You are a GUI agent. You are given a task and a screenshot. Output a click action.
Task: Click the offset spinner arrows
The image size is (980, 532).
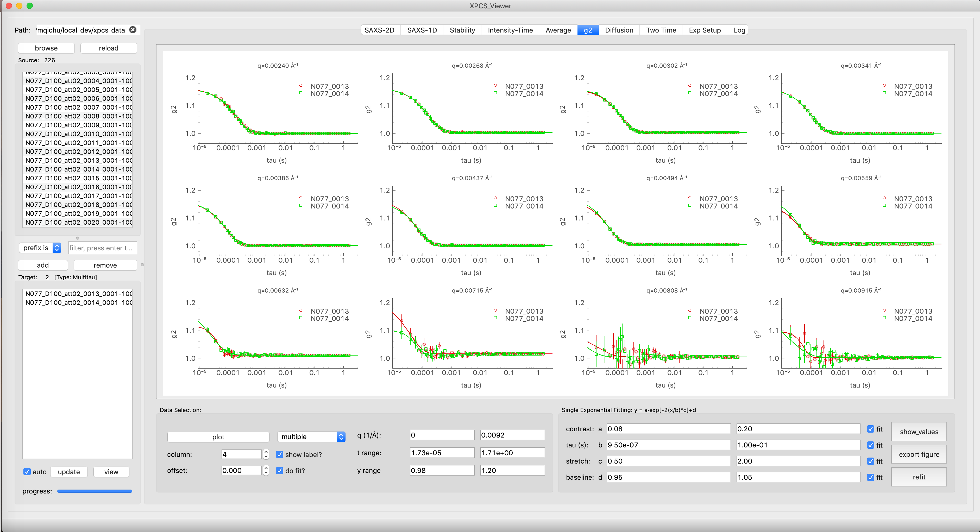[x=266, y=470]
